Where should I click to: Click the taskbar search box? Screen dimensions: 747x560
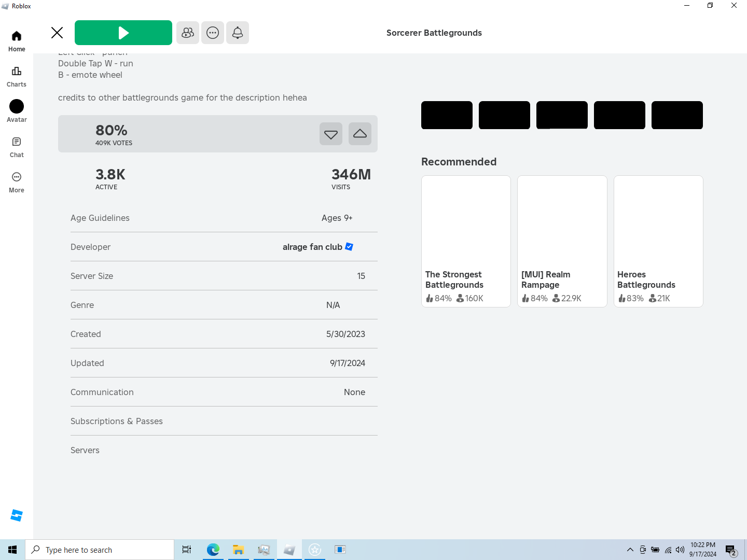point(100,550)
